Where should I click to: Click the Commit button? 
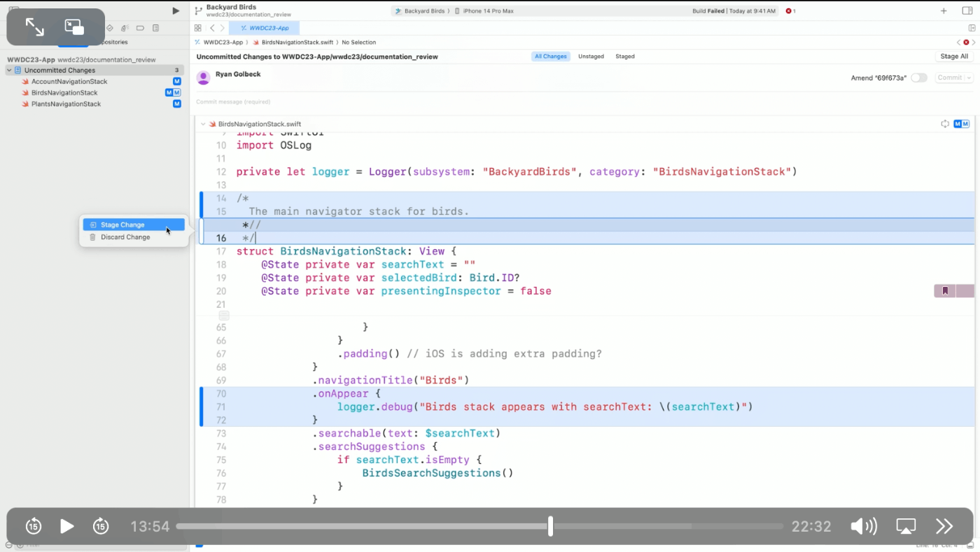(950, 78)
